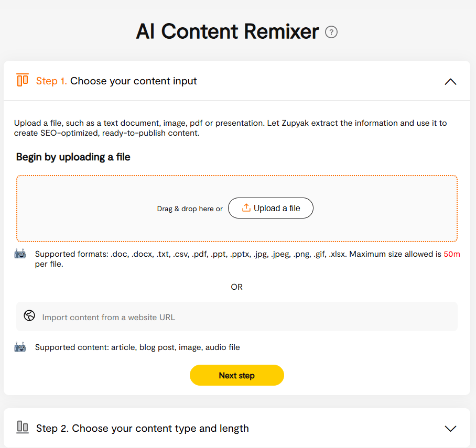
Task: Expand Step 2 using the downward chevron
Action: coord(451,428)
